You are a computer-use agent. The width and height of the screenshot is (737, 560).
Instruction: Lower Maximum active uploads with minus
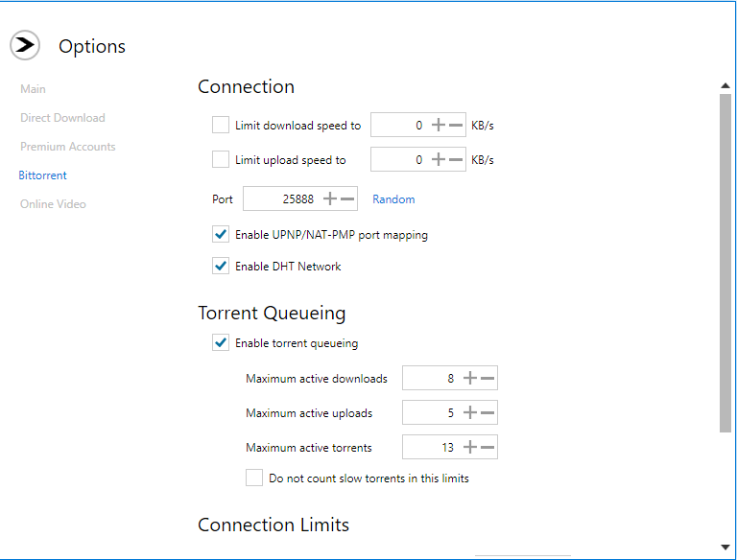pyautogui.click(x=487, y=413)
